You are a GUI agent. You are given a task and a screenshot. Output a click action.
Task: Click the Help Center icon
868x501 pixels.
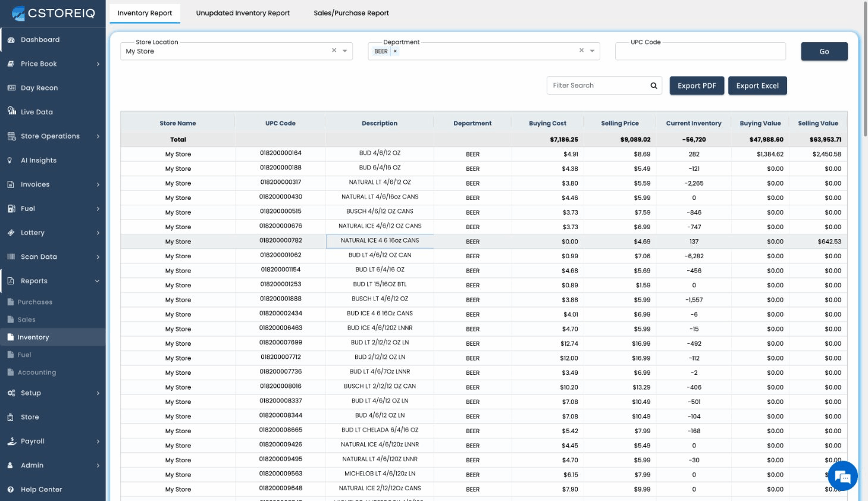11,489
